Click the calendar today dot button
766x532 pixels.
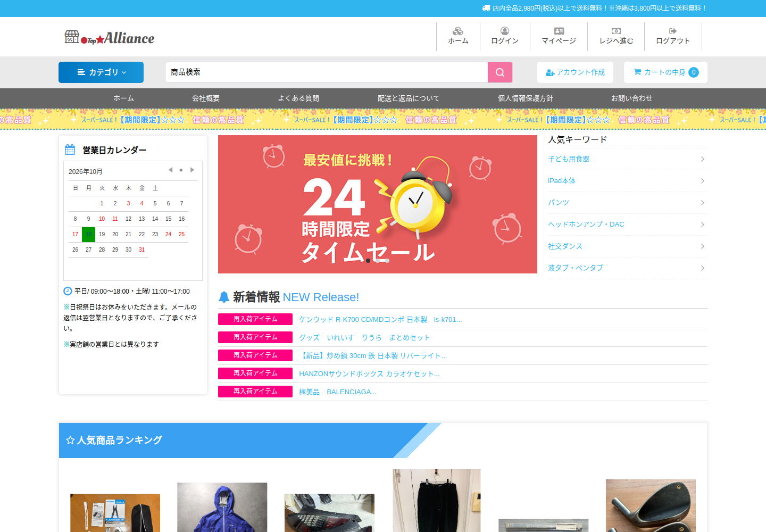[x=181, y=170]
